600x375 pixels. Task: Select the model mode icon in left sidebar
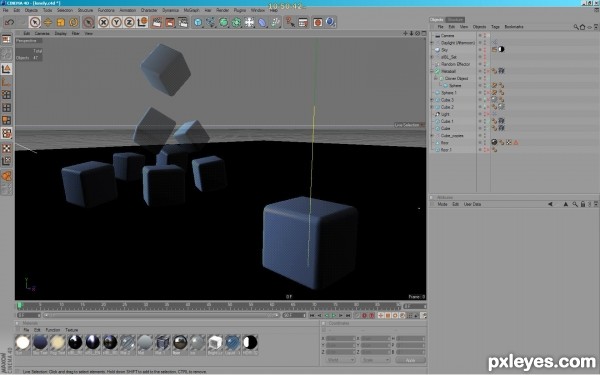tap(7, 69)
